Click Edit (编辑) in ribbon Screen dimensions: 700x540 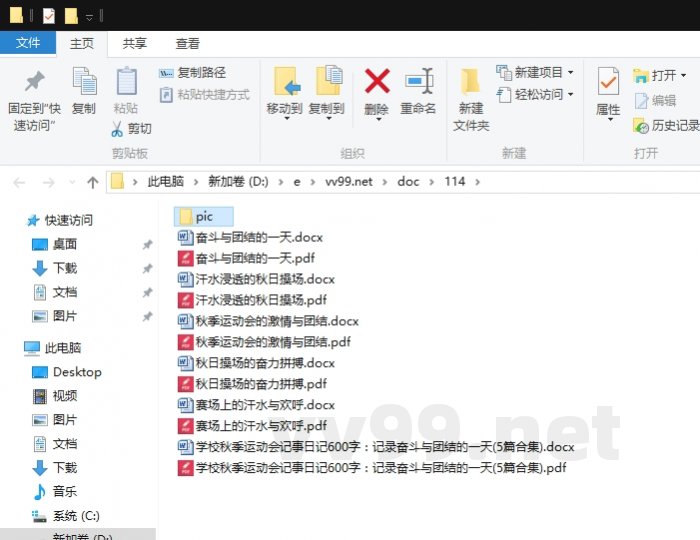(655, 101)
